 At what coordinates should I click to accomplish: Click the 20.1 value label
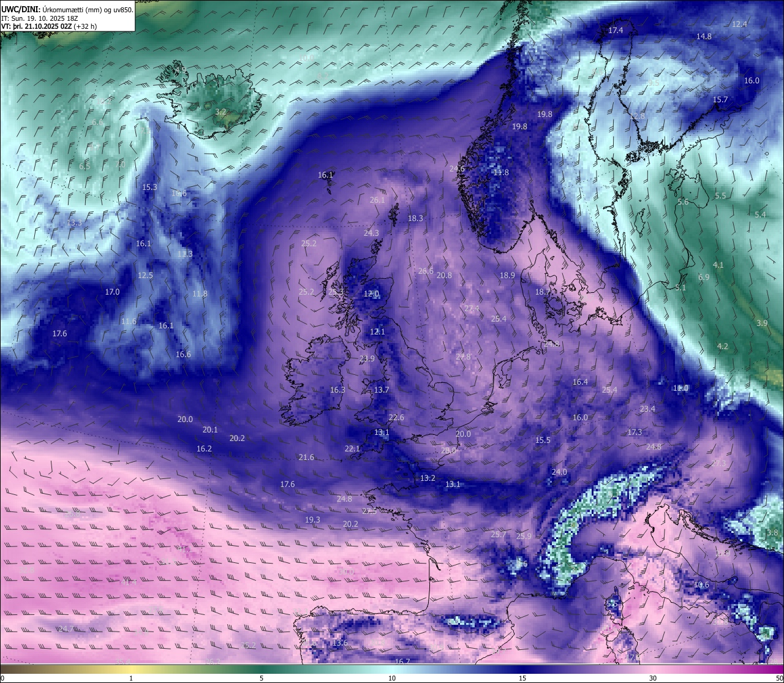click(210, 430)
